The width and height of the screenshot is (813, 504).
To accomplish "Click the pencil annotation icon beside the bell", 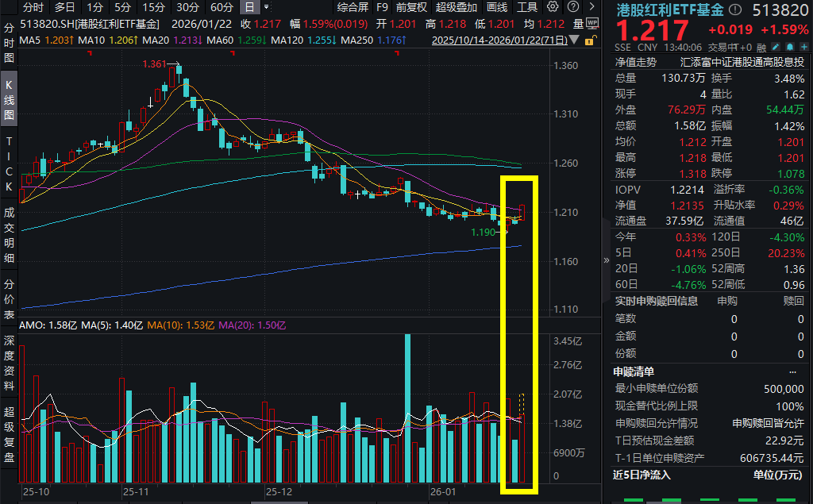I will (776, 47).
